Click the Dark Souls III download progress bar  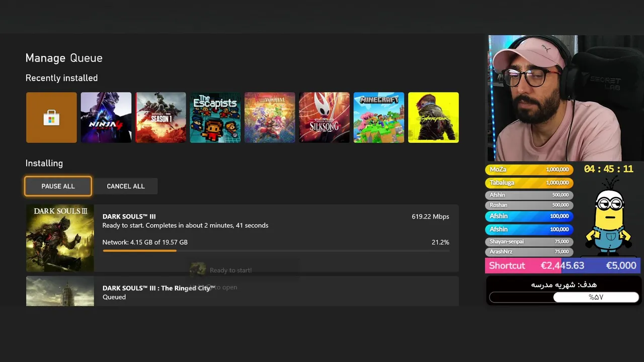point(276,250)
